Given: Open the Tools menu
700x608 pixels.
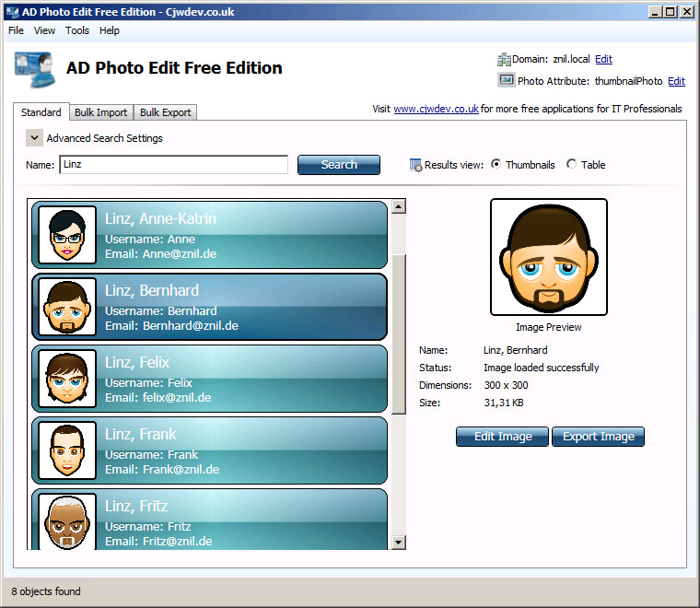Looking at the screenshot, I should pos(77,30).
